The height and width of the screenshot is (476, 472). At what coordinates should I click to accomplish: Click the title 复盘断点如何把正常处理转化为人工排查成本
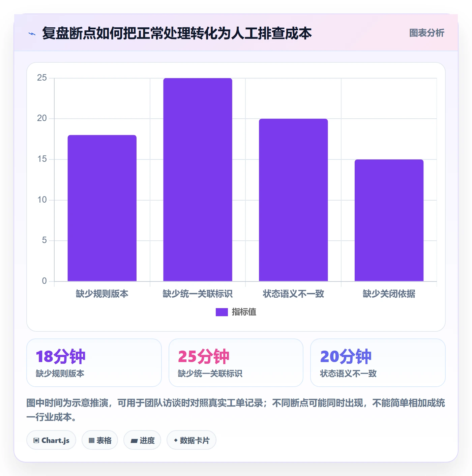pyautogui.click(x=177, y=33)
